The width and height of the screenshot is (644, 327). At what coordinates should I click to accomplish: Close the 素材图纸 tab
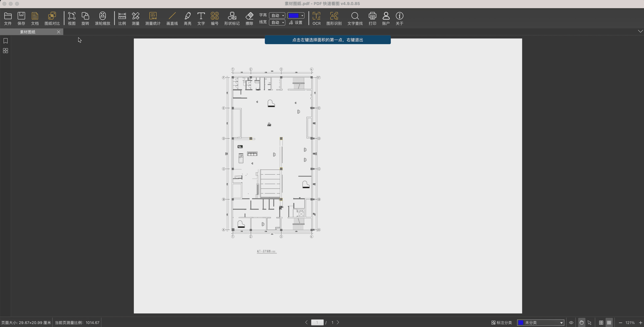[x=59, y=32]
